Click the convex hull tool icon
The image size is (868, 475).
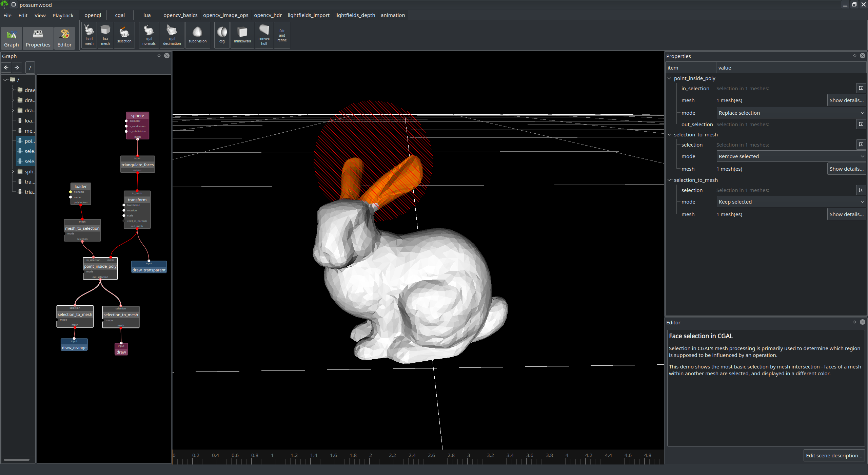click(264, 35)
